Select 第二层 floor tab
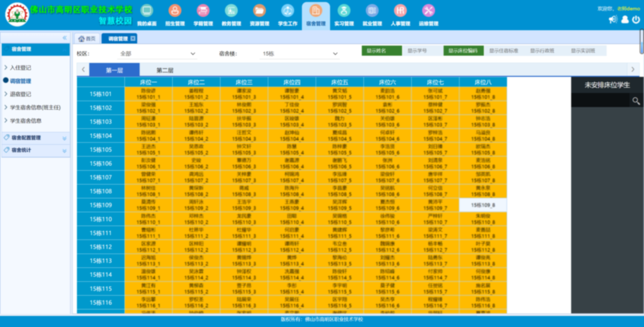The height and width of the screenshot is (327, 644). (165, 70)
